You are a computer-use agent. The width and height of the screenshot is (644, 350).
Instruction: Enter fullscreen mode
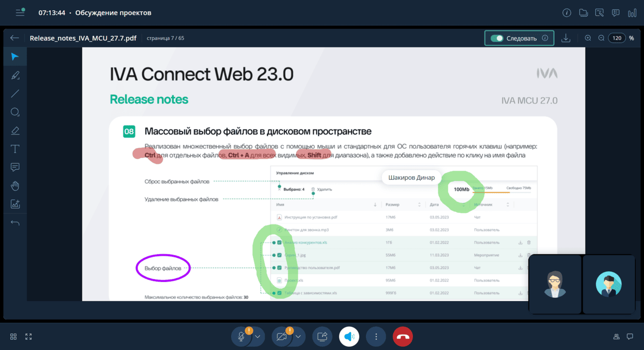click(29, 337)
